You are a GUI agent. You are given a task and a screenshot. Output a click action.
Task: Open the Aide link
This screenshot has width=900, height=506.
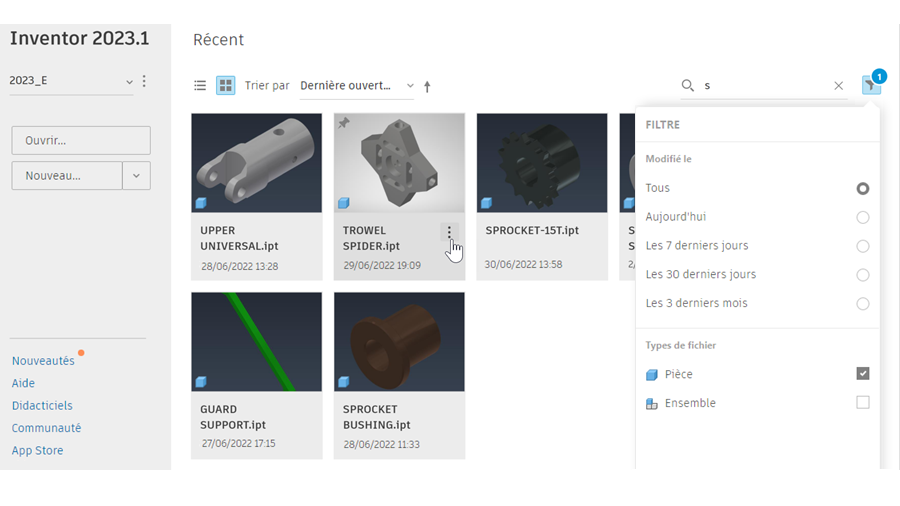(23, 383)
